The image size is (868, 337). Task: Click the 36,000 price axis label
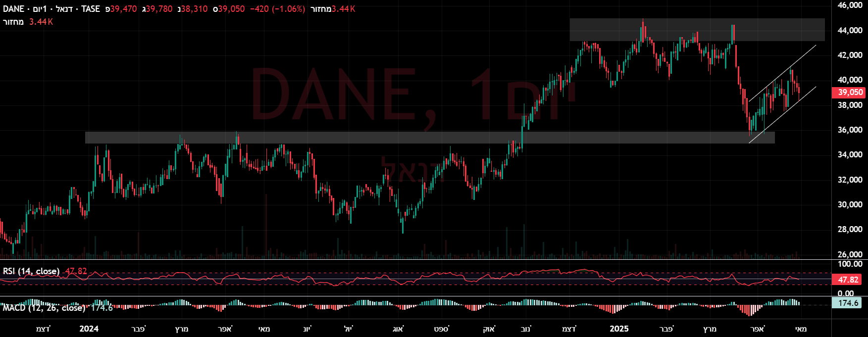click(x=850, y=130)
